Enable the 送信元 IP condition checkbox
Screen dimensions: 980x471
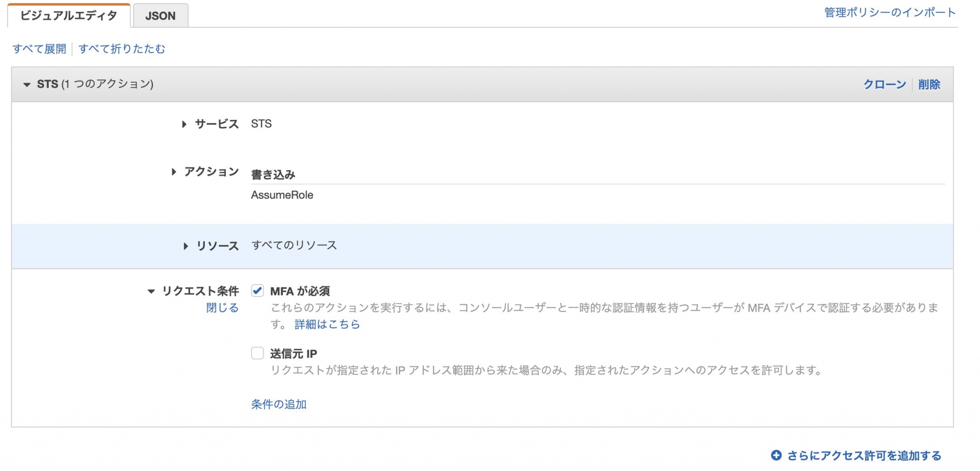257,352
